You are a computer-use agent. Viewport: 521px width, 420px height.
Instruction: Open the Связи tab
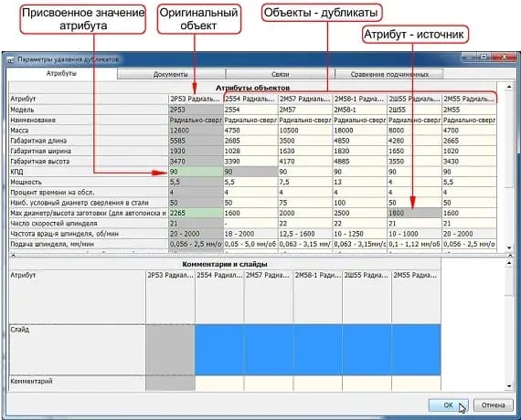click(280, 74)
